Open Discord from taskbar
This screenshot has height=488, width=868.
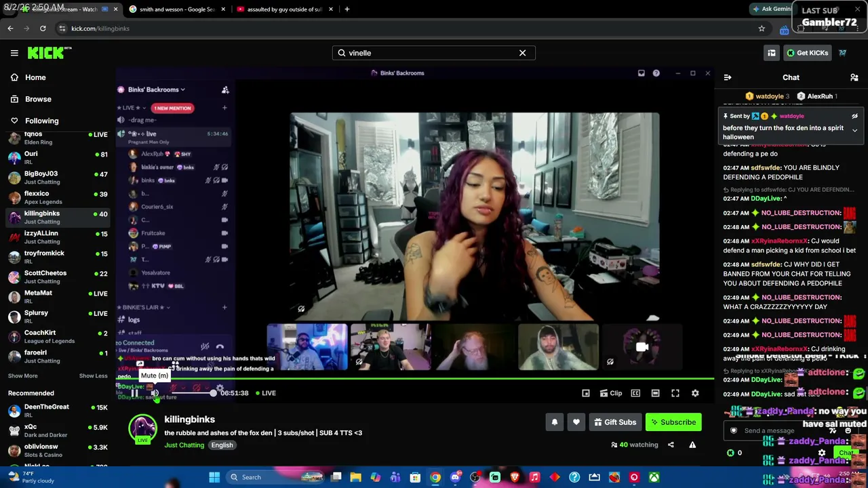pos(455,477)
